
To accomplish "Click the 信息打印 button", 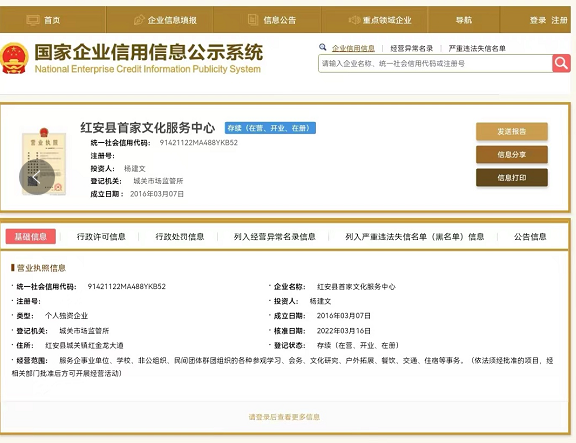I will [512, 178].
